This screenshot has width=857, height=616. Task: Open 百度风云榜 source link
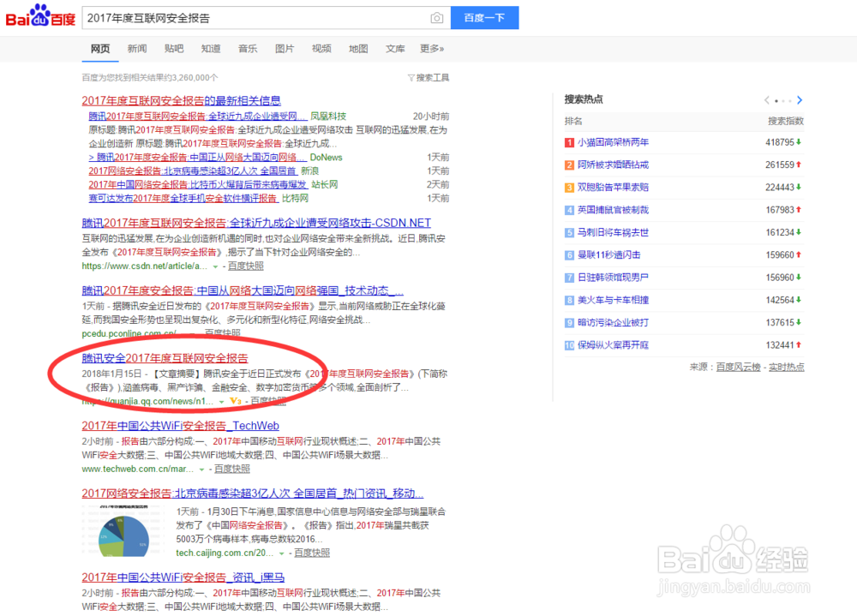739,368
